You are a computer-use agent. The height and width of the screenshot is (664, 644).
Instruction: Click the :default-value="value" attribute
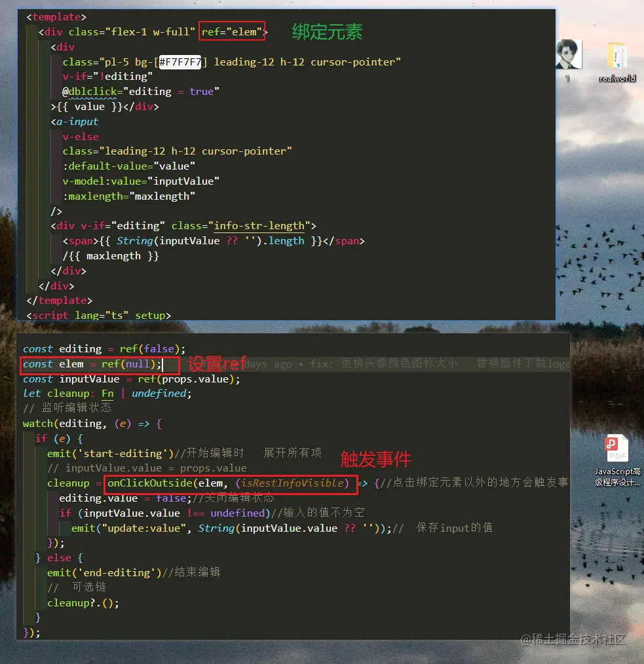click(x=129, y=166)
